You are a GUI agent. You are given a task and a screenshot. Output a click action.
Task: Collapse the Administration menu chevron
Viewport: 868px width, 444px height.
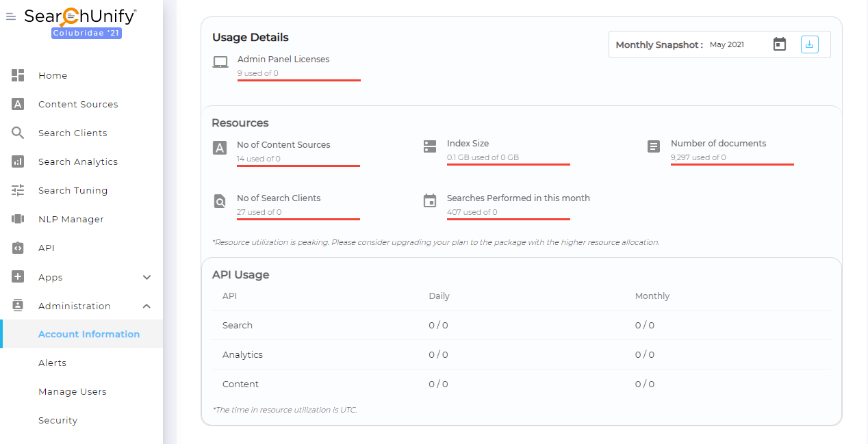pyautogui.click(x=146, y=306)
